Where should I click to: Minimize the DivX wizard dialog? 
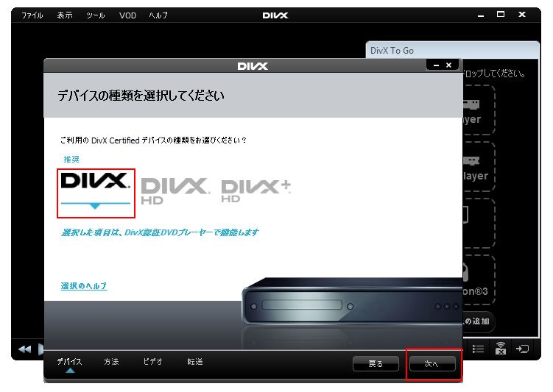pyautogui.click(x=436, y=65)
